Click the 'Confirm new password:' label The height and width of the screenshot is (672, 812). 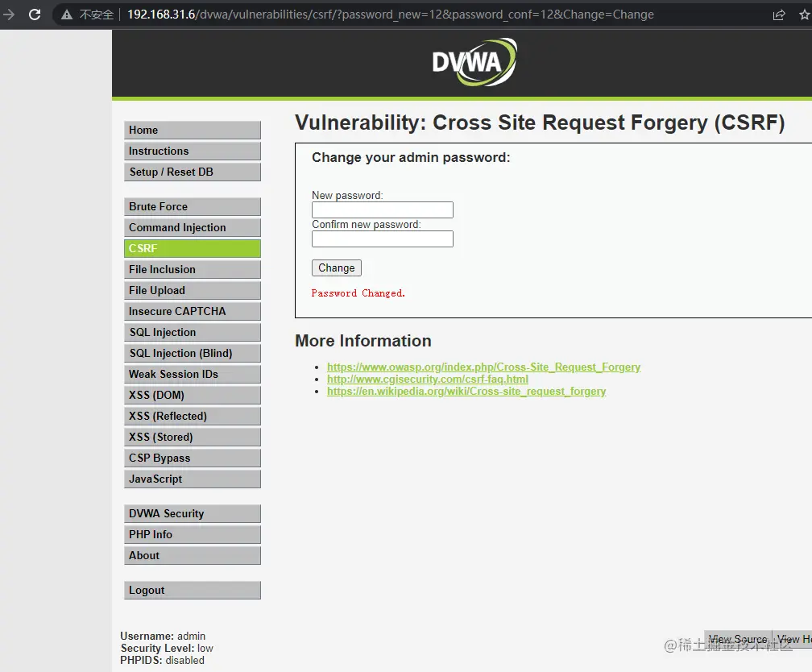[x=366, y=224]
